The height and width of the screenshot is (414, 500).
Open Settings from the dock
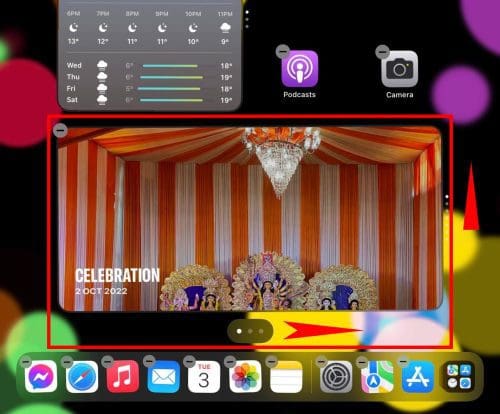(x=336, y=376)
